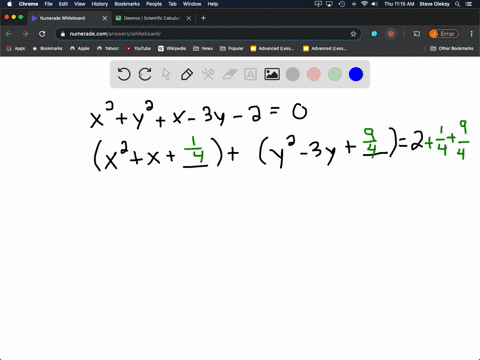The height and width of the screenshot is (360, 480).
Task: Open the Help menu
Action: [213, 4]
